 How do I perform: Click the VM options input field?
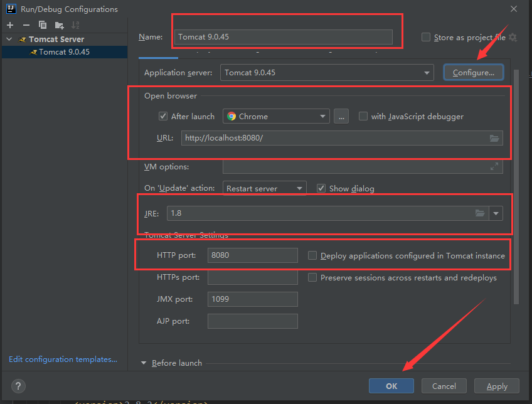coord(363,166)
